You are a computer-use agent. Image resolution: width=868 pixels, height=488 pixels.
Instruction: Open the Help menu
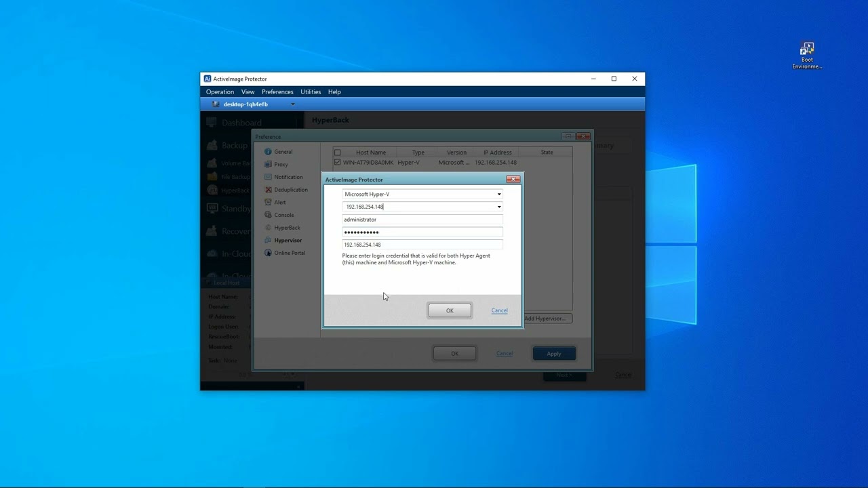point(334,91)
